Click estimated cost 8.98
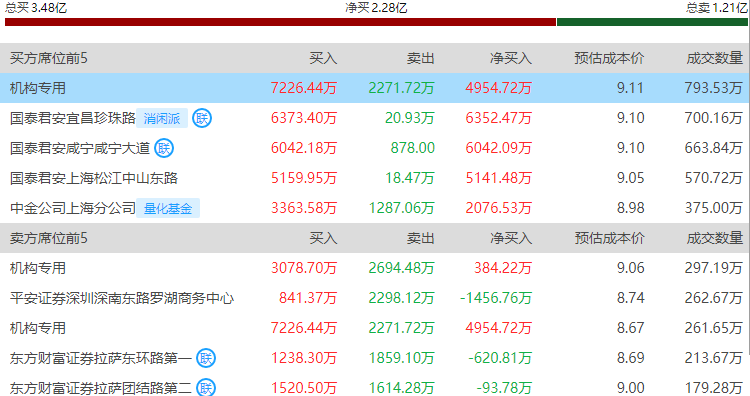This screenshot has height=396, width=750. coord(630,208)
